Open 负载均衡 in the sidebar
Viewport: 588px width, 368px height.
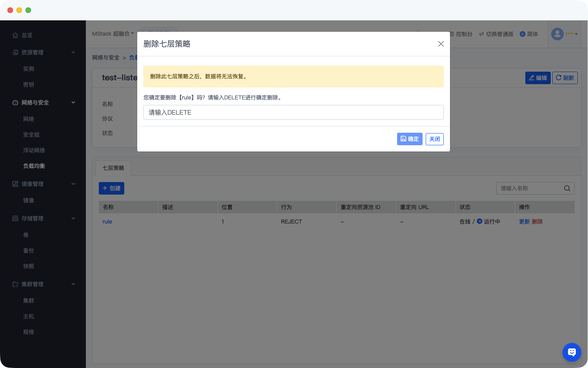pos(34,166)
